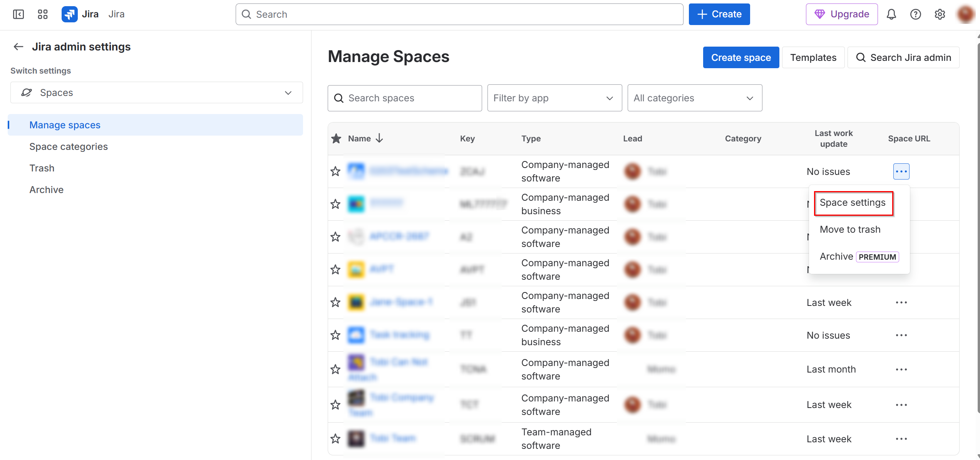The width and height of the screenshot is (980, 460).
Task: Open the grid app switcher icon
Action: point(42,14)
